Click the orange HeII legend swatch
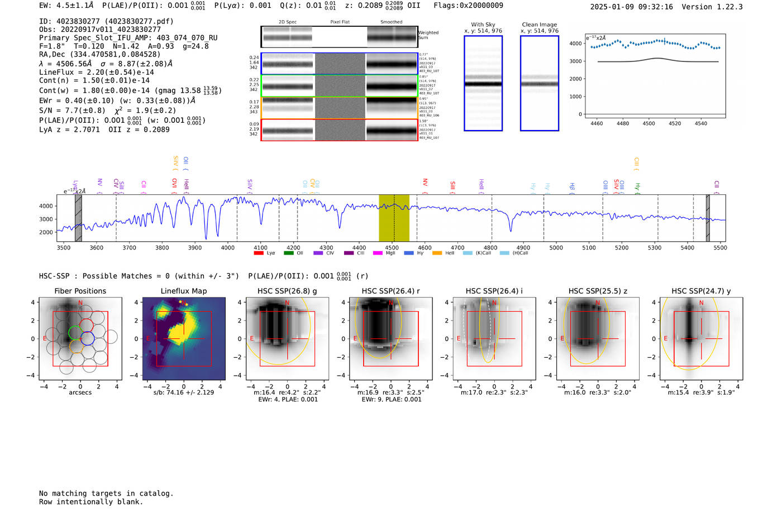The width and height of the screenshot is (782, 532). (437, 253)
